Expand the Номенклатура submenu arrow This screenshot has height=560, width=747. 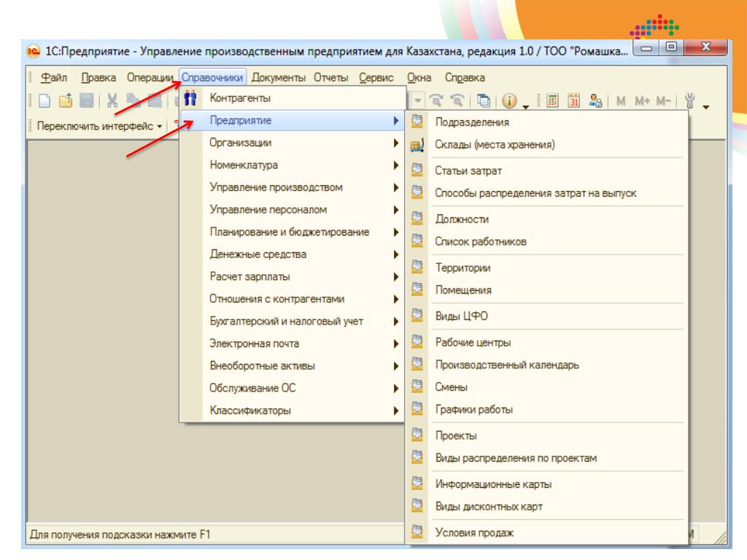click(x=396, y=165)
